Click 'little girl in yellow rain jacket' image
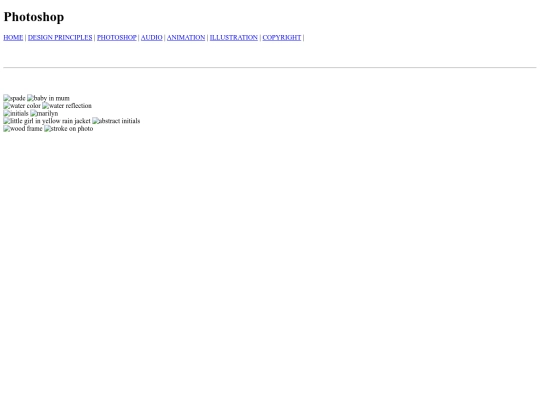 (47, 121)
